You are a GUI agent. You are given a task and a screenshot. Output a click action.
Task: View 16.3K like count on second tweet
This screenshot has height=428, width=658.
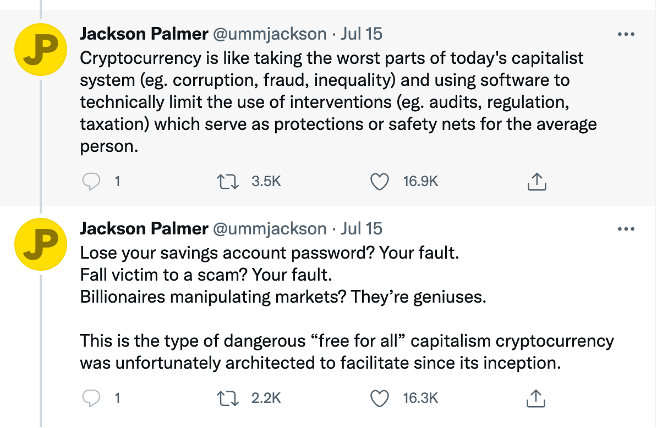coord(420,398)
